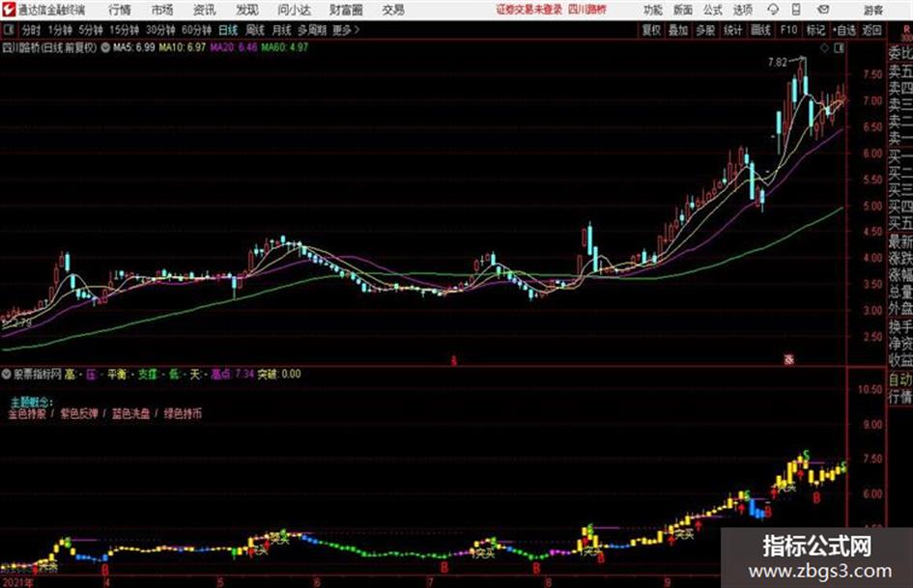Image resolution: width=913 pixels, height=588 pixels.
Task: Click the 主题概念 label in sub-chart
Action: [x=32, y=402]
